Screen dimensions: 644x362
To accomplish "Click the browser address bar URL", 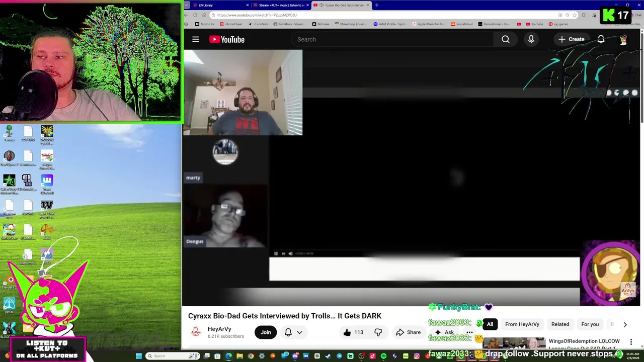I will click(257, 15).
